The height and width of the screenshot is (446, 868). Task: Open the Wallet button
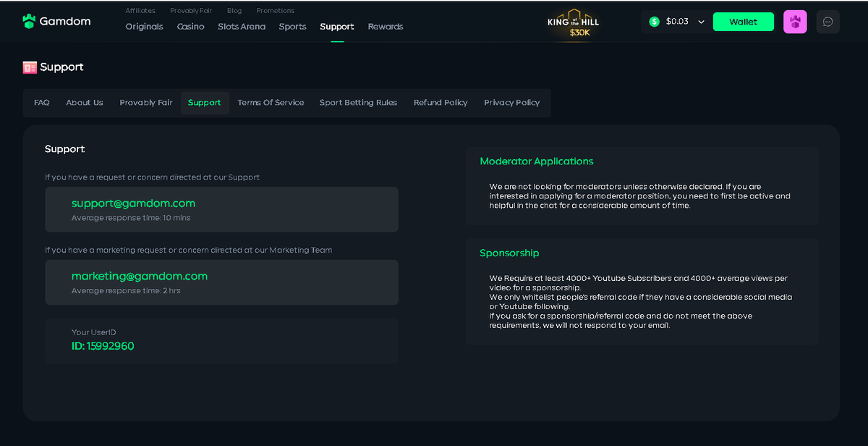(743, 22)
